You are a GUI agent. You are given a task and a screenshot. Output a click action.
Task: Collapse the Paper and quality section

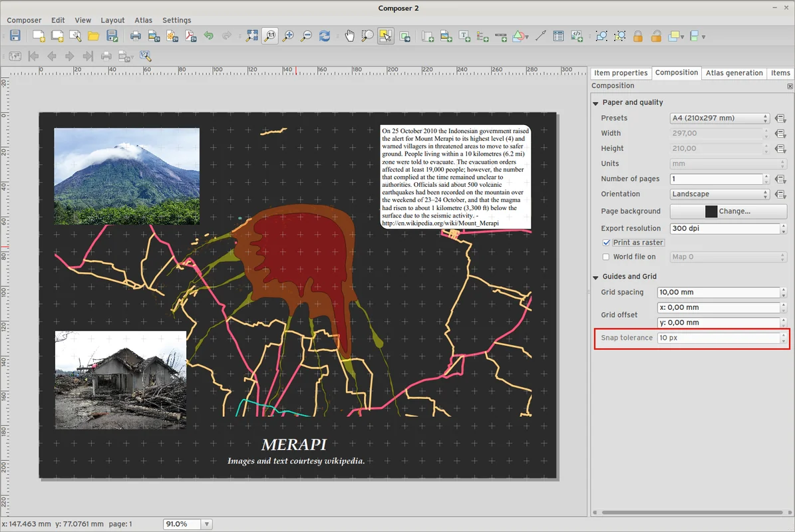(x=595, y=102)
